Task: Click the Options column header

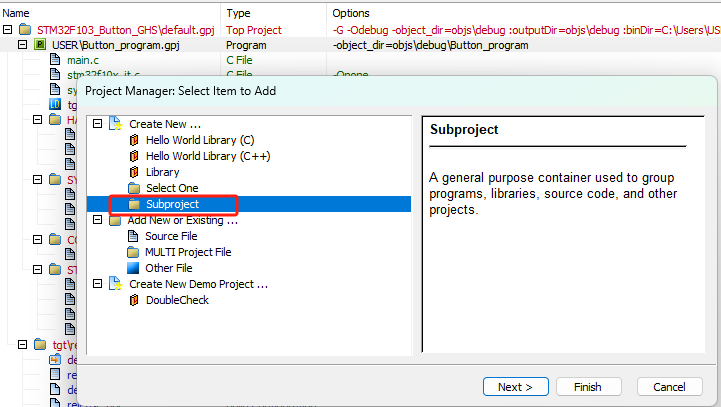Action: pos(354,13)
